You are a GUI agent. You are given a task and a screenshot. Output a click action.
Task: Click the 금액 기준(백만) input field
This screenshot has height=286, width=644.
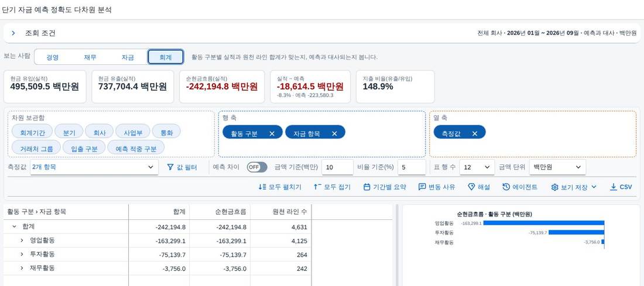(337, 167)
